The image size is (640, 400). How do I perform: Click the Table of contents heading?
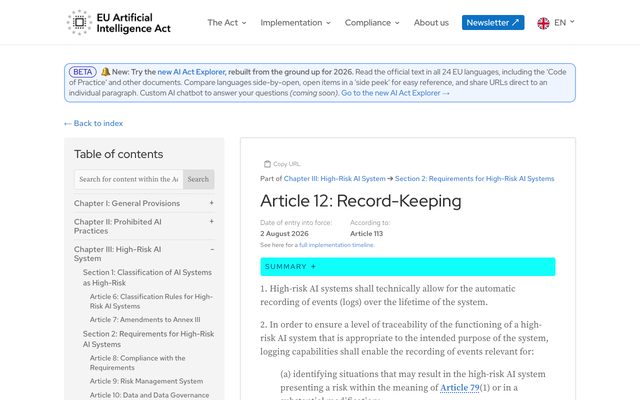118,154
